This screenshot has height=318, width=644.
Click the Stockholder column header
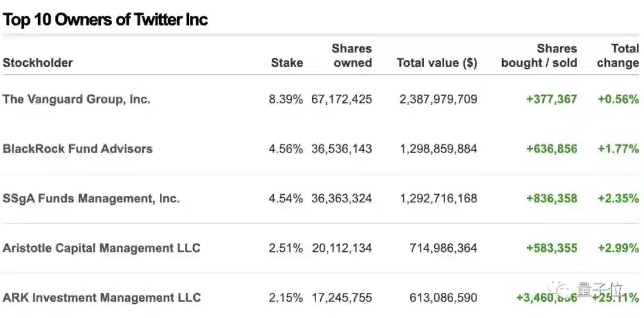(38, 63)
